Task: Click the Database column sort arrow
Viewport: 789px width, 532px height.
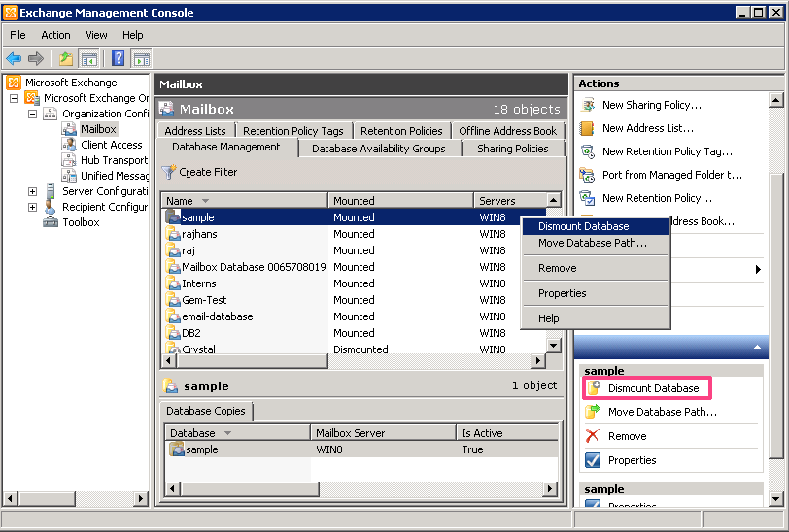Action: 228,433
